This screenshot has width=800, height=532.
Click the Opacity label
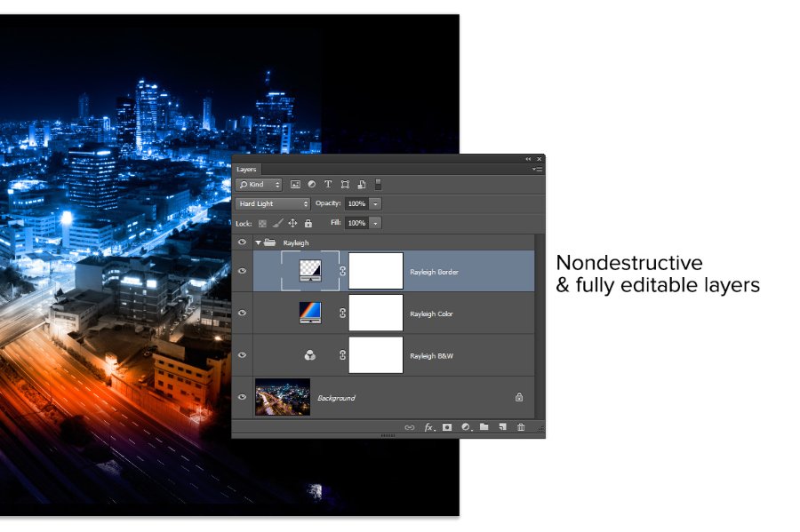coord(328,203)
